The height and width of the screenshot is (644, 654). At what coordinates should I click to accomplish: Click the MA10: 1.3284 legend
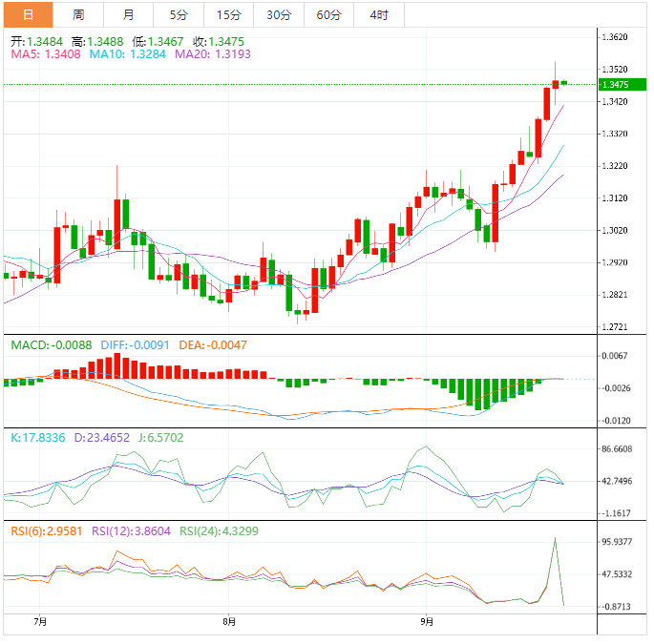[128, 54]
